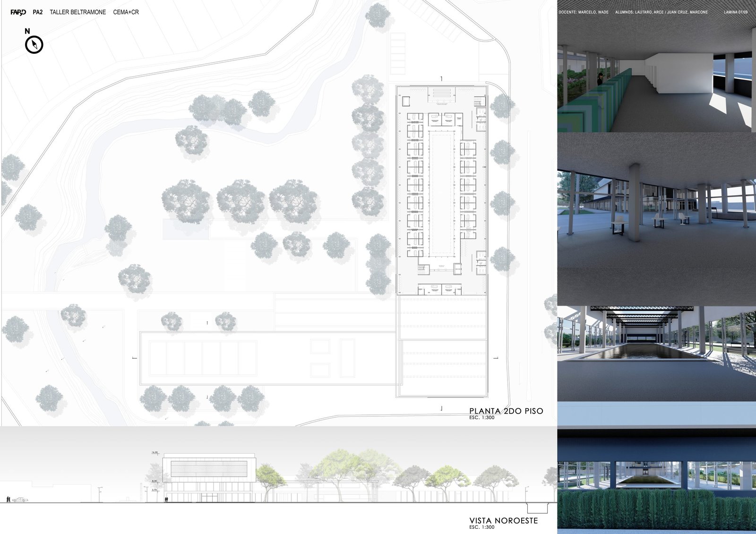Click the people silhouettes beside the car

(9, 499)
